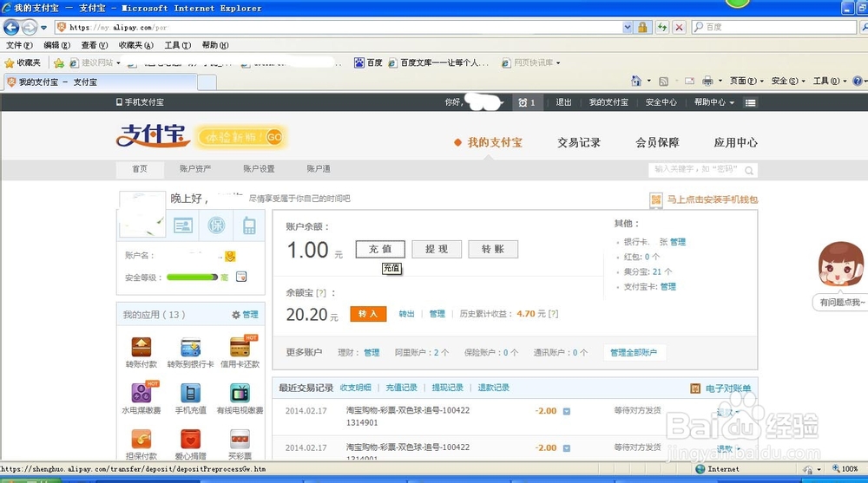Image resolution: width=868 pixels, height=483 pixels.
Task: Open the address bar URL dropdown arrow
Action: pyautogui.click(x=628, y=27)
